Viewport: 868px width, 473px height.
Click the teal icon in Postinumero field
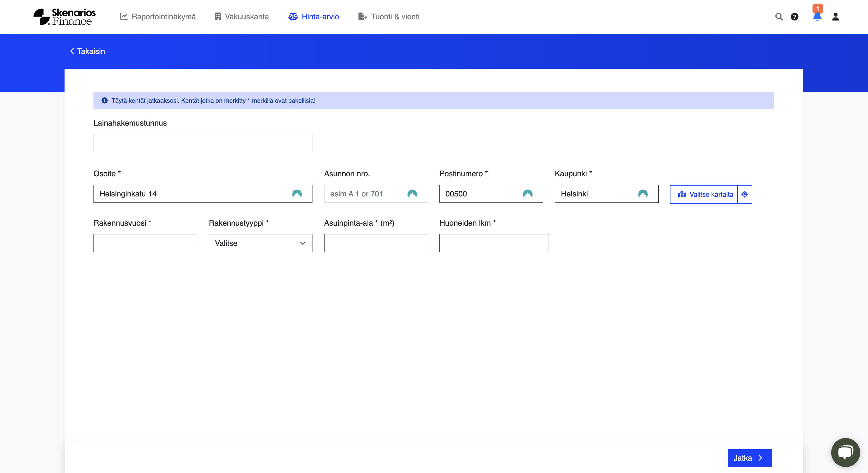(x=527, y=194)
